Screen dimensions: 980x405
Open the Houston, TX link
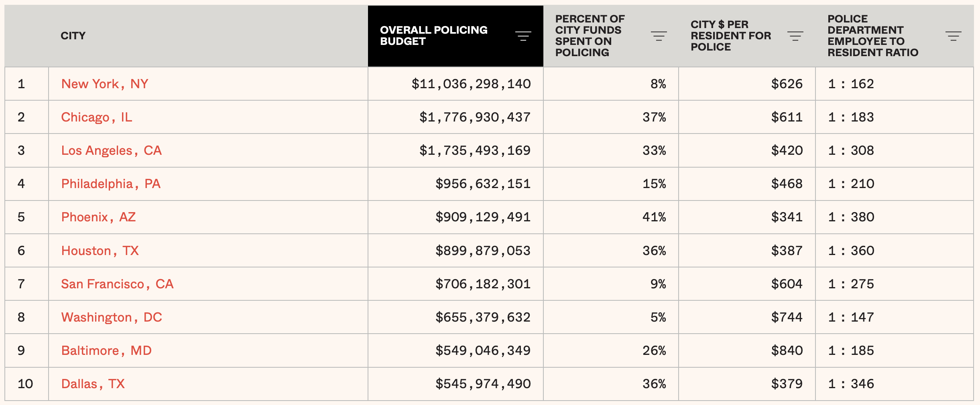(100, 251)
